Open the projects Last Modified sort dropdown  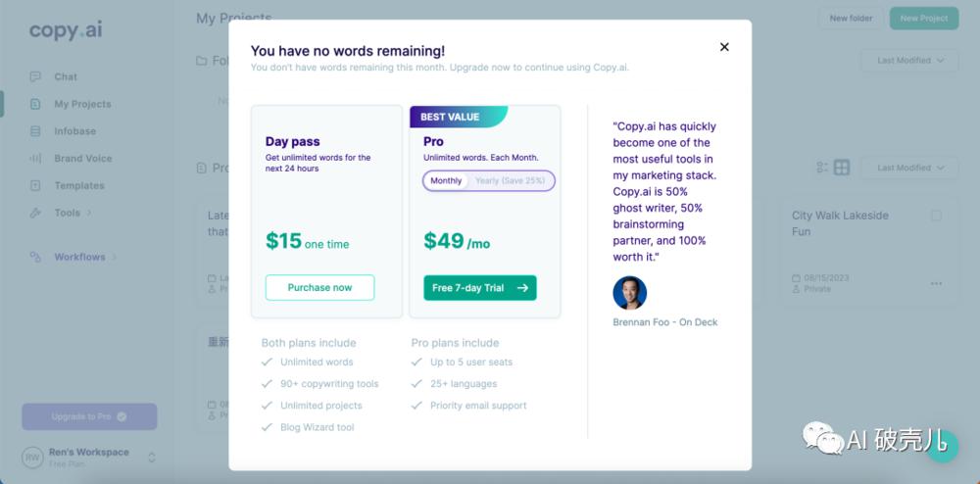(x=909, y=168)
